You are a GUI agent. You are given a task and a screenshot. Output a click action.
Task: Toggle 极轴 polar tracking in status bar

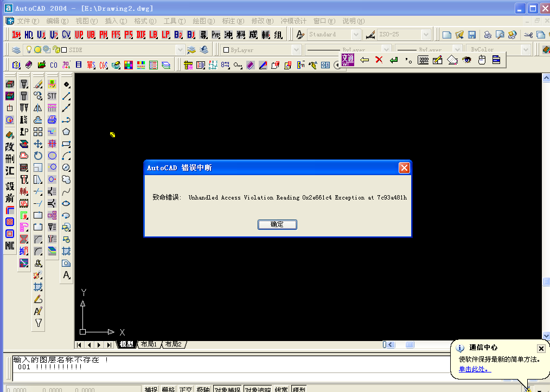click(x=203, y=389)
